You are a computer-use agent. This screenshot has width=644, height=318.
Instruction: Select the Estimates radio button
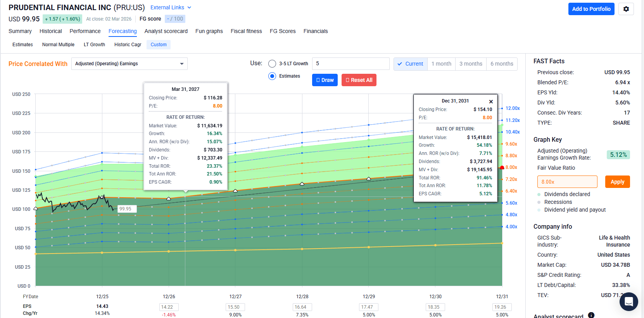[x=272, y=76]
